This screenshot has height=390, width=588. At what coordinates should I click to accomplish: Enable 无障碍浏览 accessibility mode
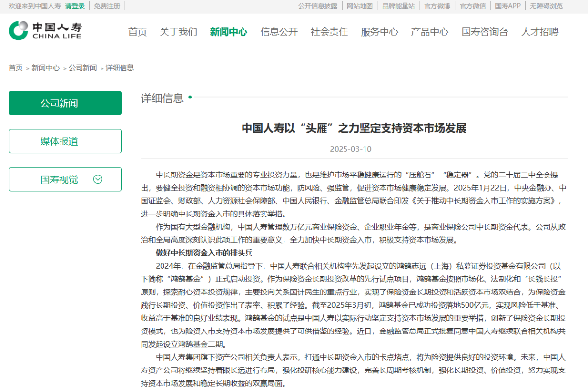click(x=546, y=6)
